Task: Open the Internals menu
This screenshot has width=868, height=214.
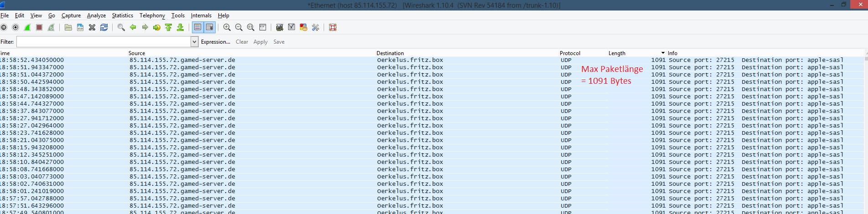Action: point(201,15)
